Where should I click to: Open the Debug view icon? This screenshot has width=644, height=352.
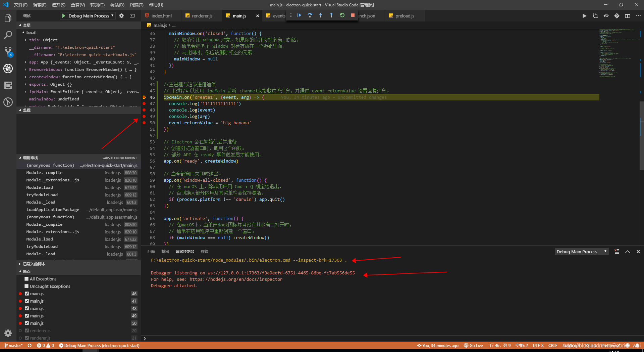pyautogui.click(x=8, y=69)
